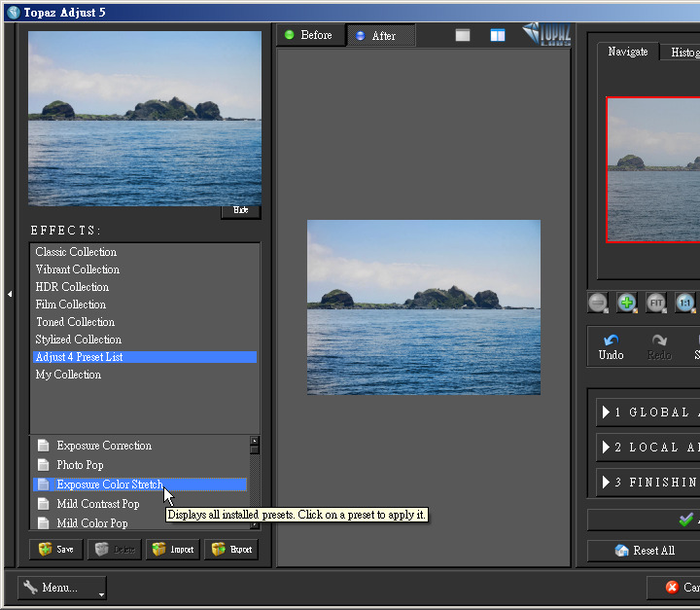Apply the Exposure Color Stretch preset

(140, 484)
